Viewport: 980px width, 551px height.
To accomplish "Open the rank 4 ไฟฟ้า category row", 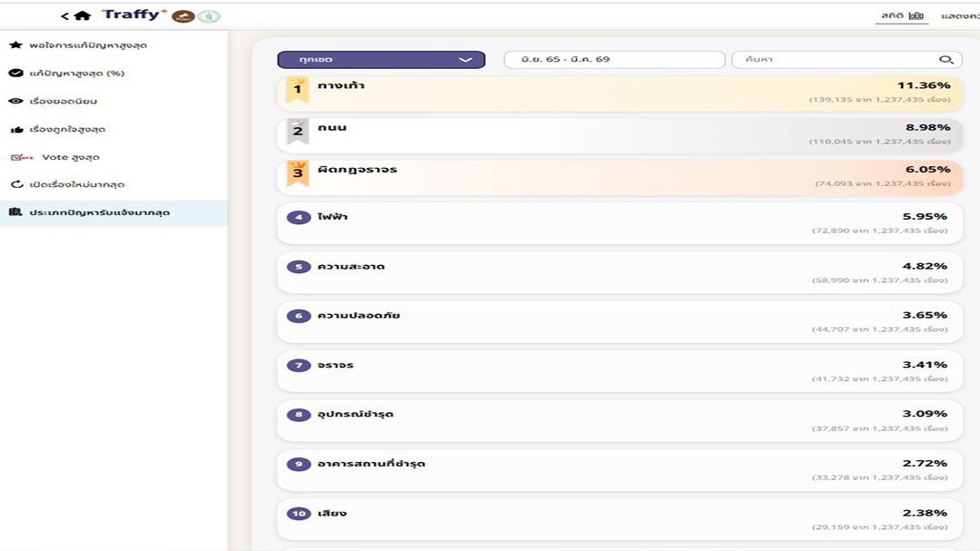I will tap(620, 223).
